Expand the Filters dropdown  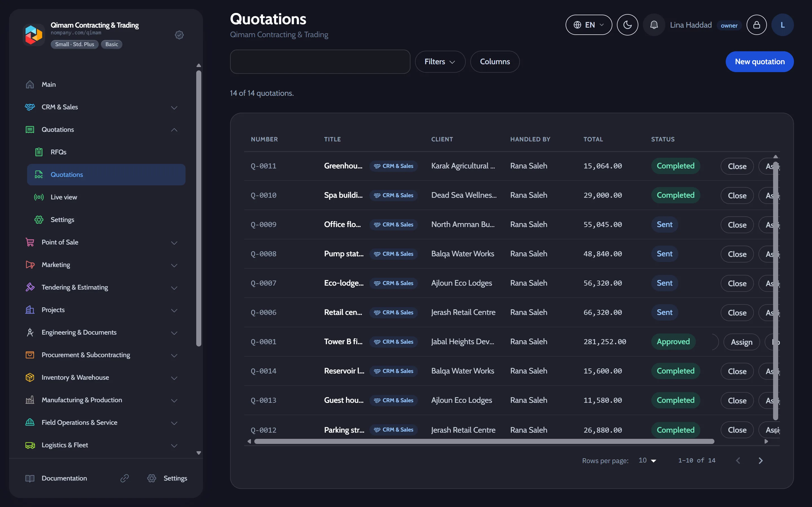tap(440, 62)
